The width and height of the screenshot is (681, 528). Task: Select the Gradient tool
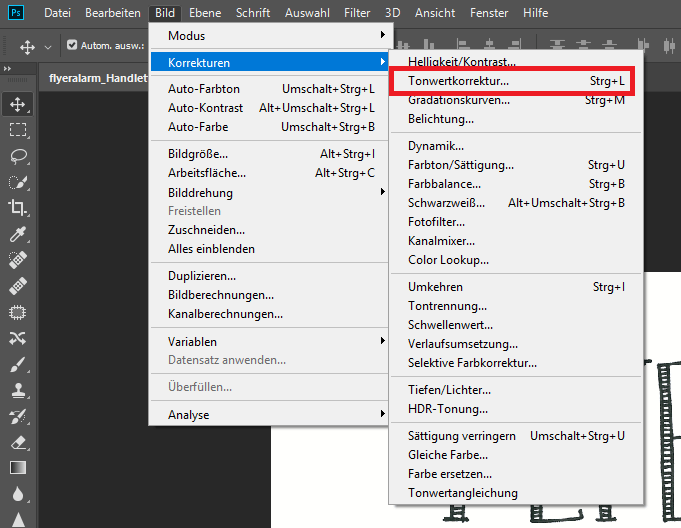[x=18, y=468]
